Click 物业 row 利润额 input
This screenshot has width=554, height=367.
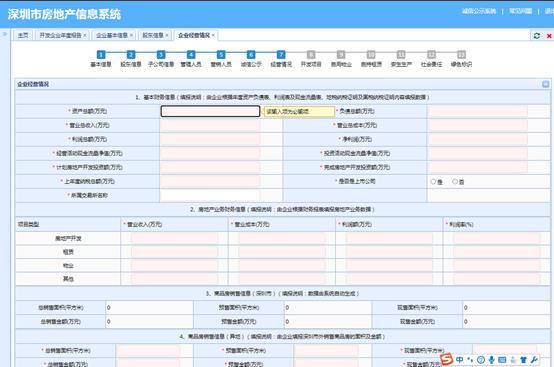tap(389, 265)
